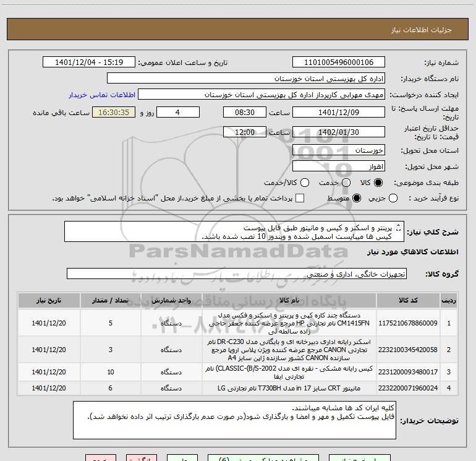Image resolution: width=476 pixels, height=461 pixels.
Task: Choose the جزیی purchase type radio
Action: coord(393,199)
